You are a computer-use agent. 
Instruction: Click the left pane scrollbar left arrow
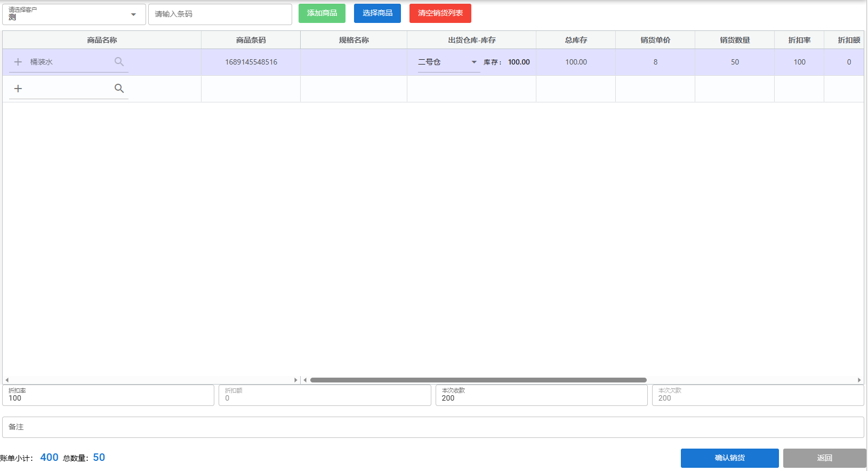[x=7, y=380]
